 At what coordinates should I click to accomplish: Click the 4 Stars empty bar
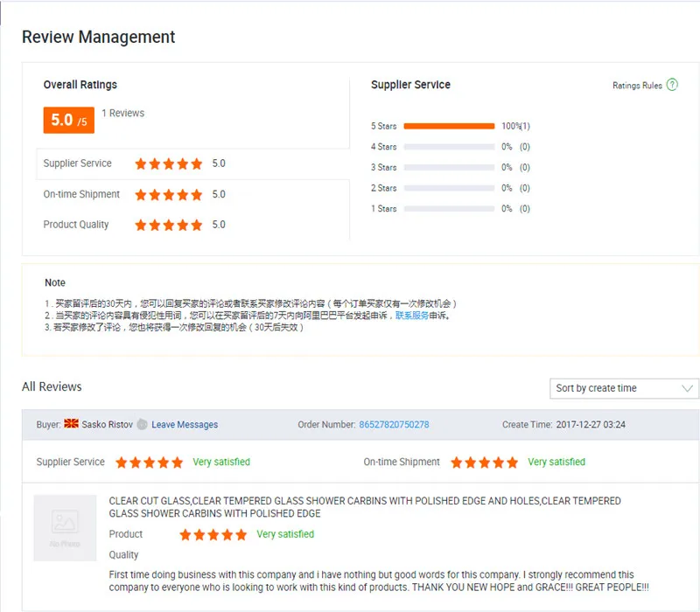click(x=449, y=147)
